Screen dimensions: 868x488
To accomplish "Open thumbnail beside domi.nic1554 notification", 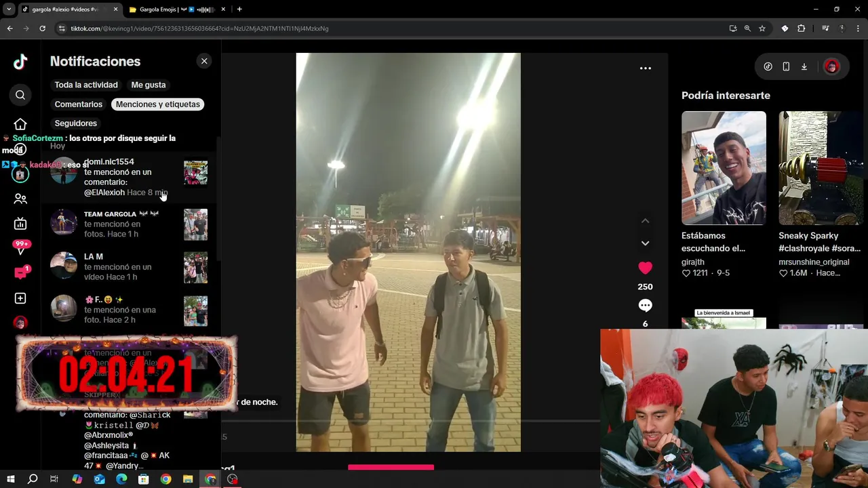I will pos(195,173).
